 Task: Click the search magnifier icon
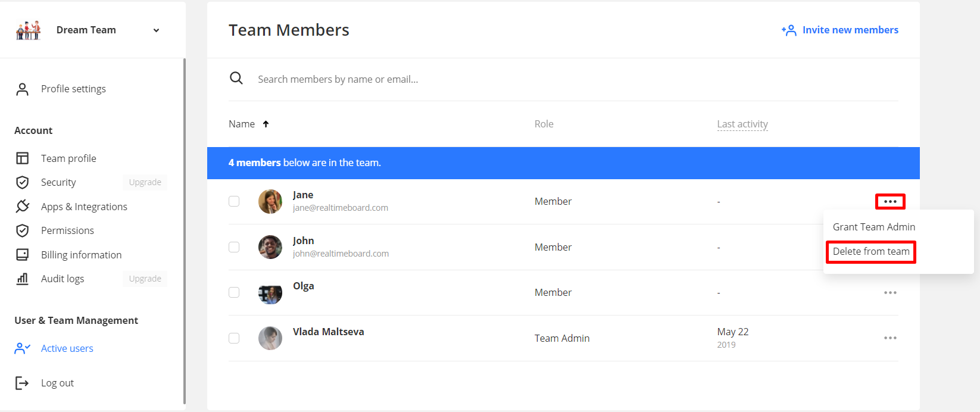point(236,79)
